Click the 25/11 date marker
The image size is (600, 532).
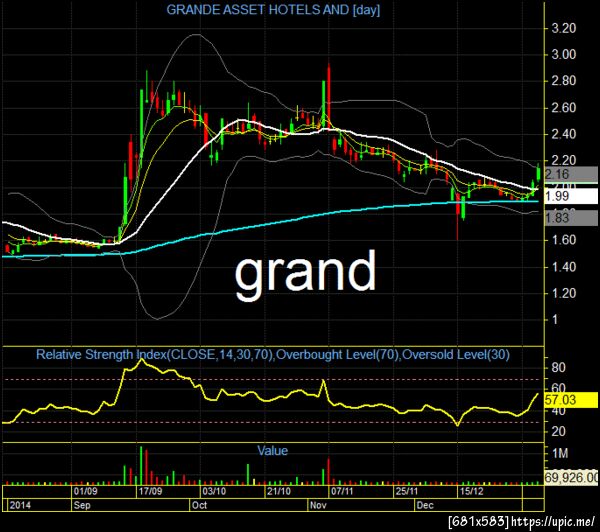(407, 491)
